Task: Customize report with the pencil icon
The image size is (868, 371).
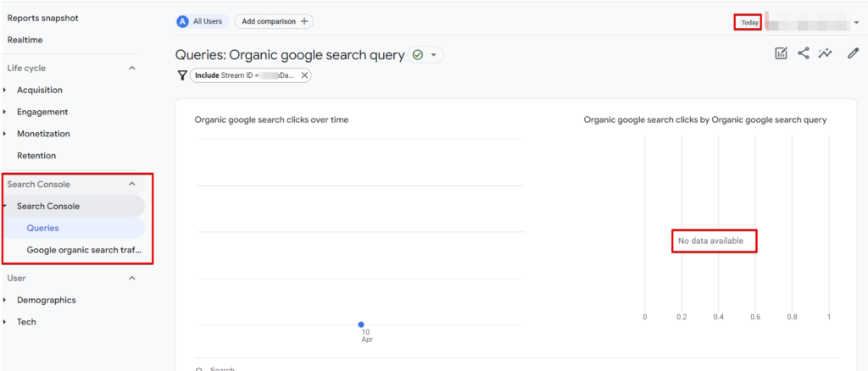Action: point(853,53)
